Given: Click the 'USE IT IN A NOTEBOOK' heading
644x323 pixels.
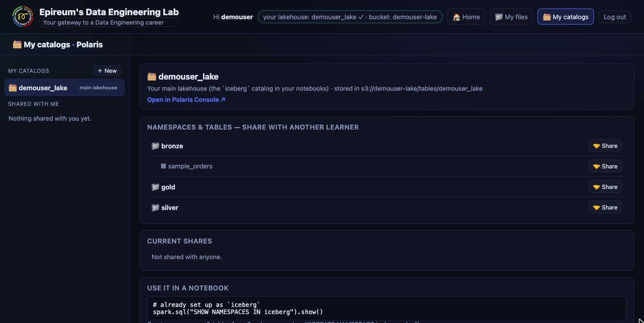Looking at the screenshot, I should pos(188,288).
